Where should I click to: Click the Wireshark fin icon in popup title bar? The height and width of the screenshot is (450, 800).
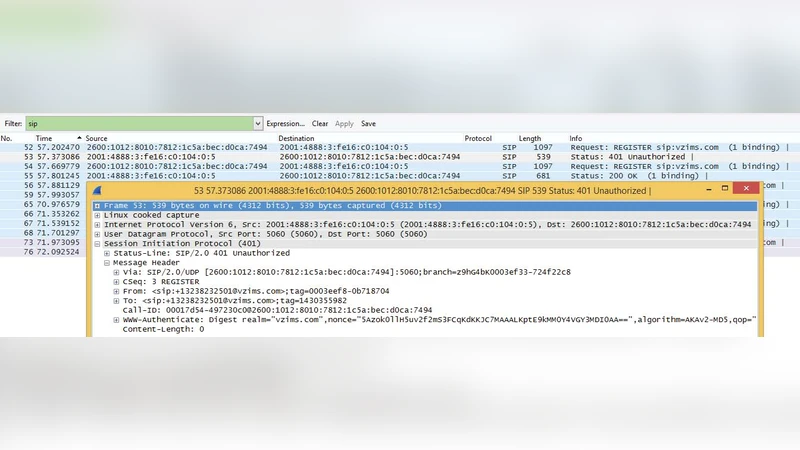pyautogui.click(x=98, y=190)
